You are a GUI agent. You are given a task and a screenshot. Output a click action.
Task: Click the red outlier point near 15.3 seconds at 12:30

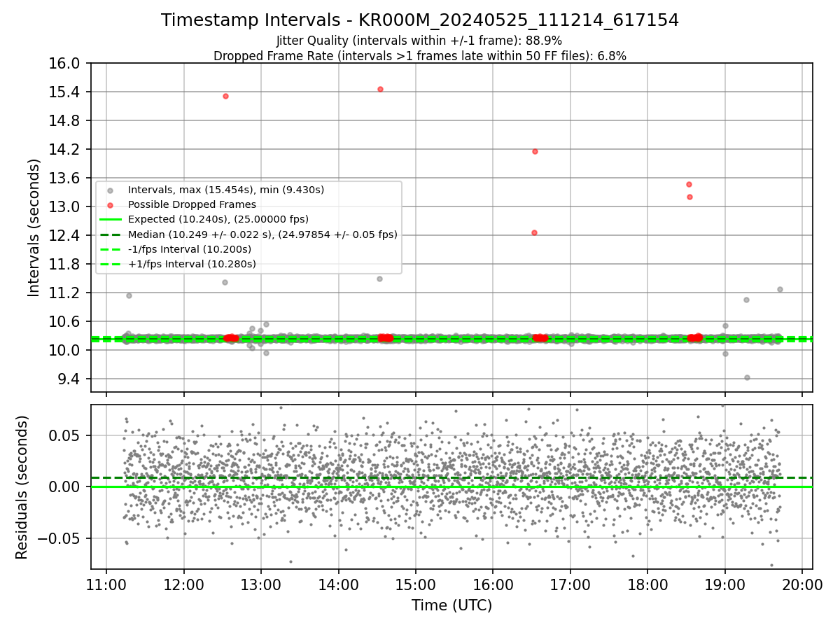(x=225, y=96)
